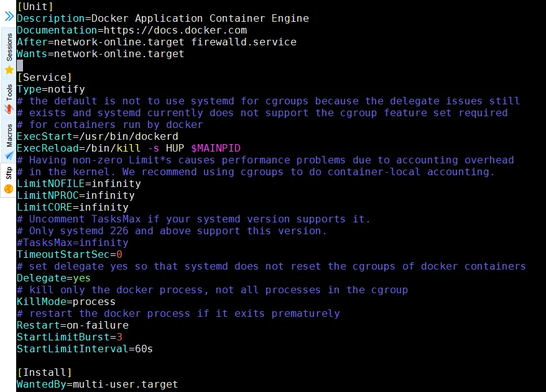546x392 pixels.
Task: Click the orange Sftp globe icon
Action: (x=9, y=189)
